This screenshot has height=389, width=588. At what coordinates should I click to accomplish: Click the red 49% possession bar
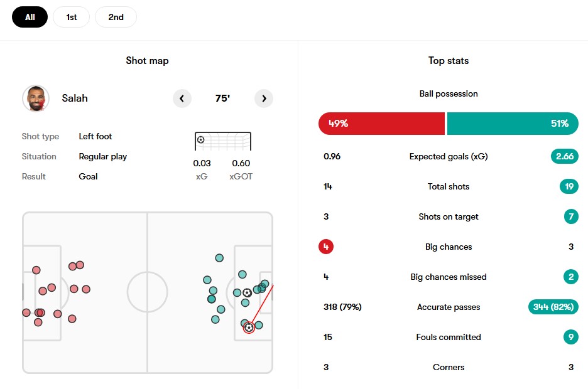tap(381, 124)
